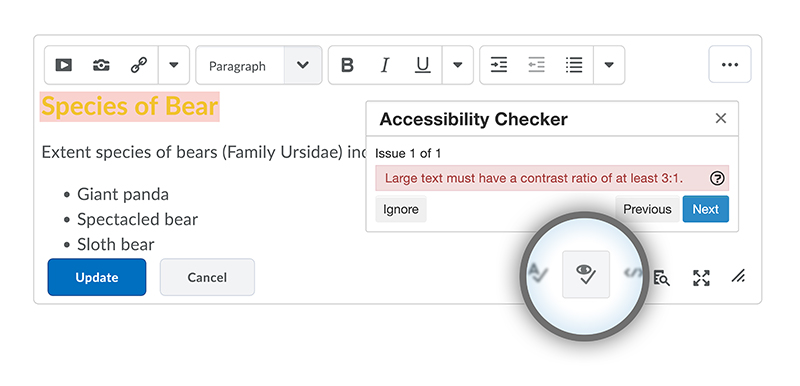Apply bulleted list formatting
Image resolution: width=800 pixels, height=386 pixels.
pos(574,65)
